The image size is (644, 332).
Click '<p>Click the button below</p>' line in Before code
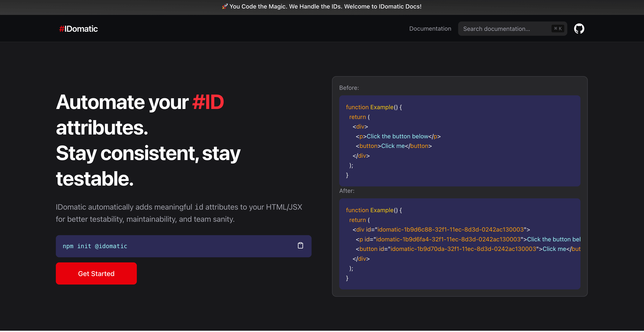398,137
